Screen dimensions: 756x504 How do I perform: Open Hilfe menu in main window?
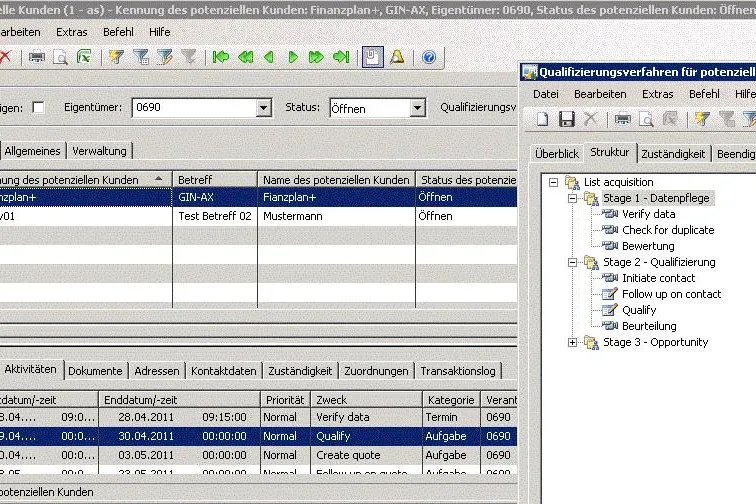point(160,32)
